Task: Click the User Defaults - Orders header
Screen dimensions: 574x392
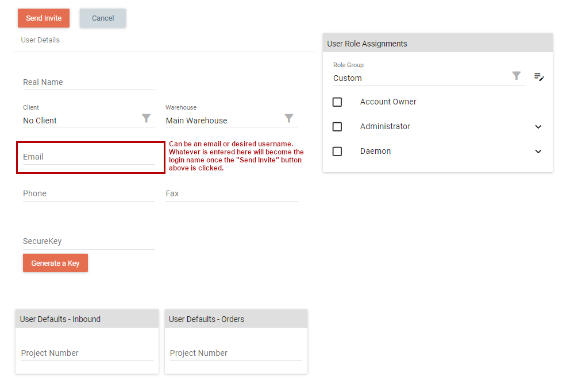Action: [236, 319]
